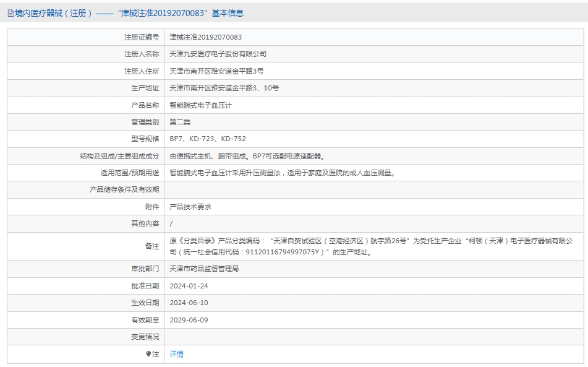Click the registrant address ending in 金平路3号

[216, 71]
